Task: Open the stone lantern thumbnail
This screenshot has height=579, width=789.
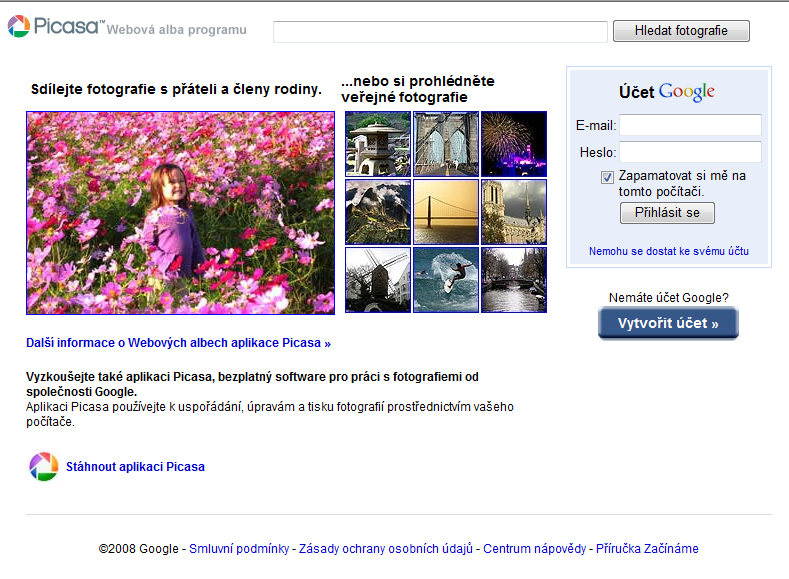Action: 378,144
